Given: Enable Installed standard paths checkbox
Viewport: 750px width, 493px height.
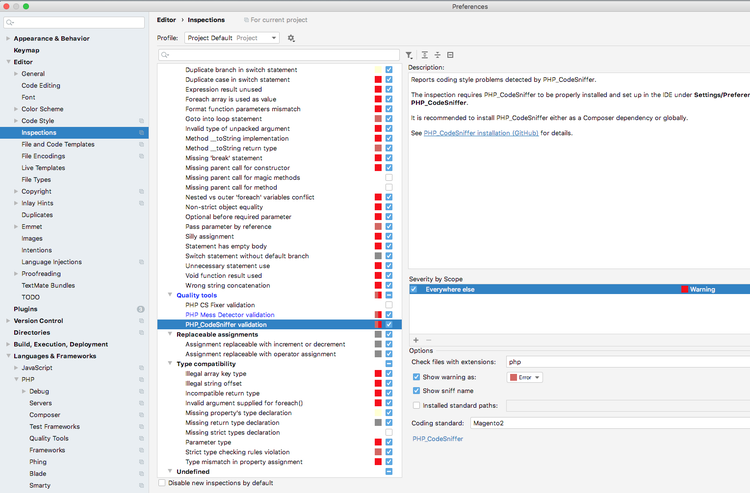Looking at the screenshot, I should pos(416,406).
